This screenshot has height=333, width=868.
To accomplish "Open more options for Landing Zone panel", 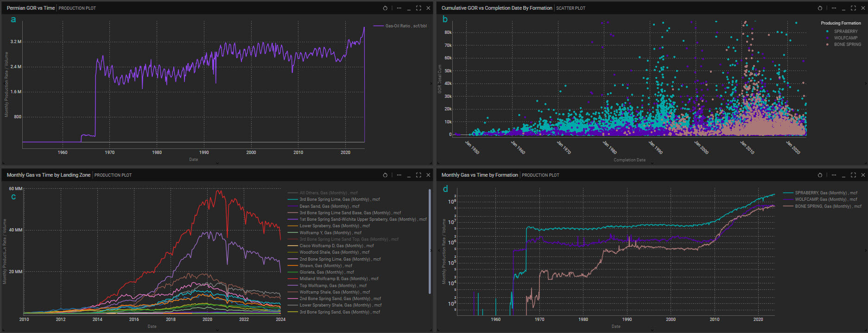I will [399, 175].
